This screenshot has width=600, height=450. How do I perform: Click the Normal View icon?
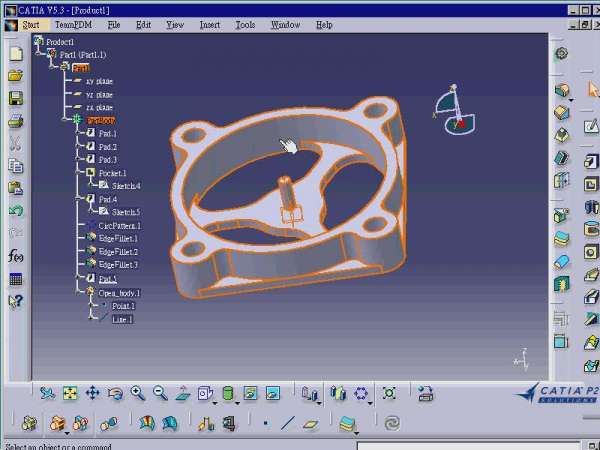coord(183,393)
